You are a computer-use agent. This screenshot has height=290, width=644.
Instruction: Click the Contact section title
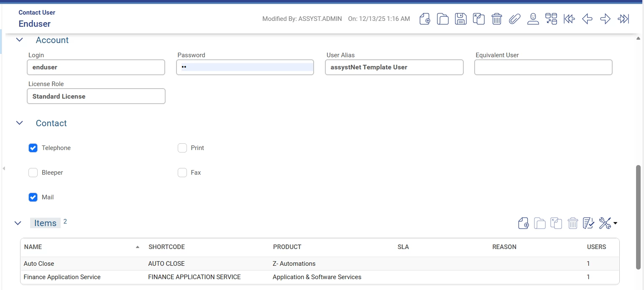[x=51, y=123]
